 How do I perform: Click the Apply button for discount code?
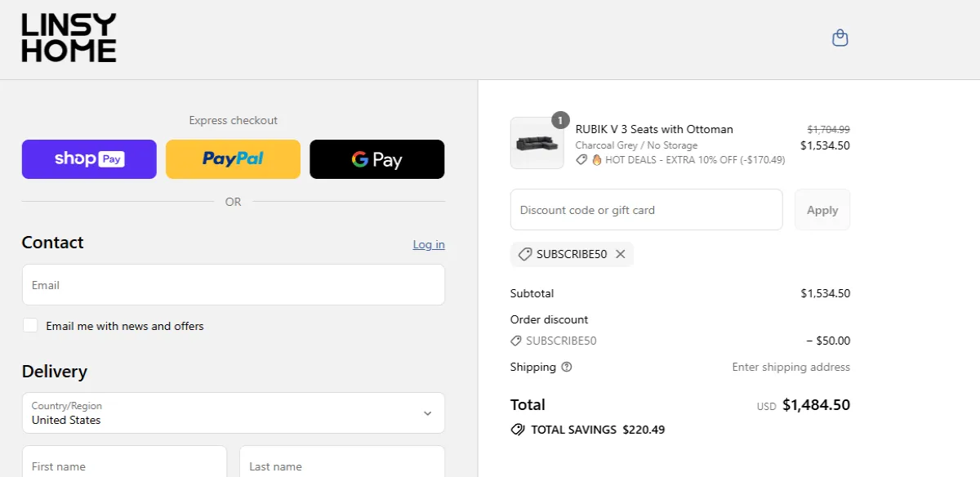(x=822, y=209)
